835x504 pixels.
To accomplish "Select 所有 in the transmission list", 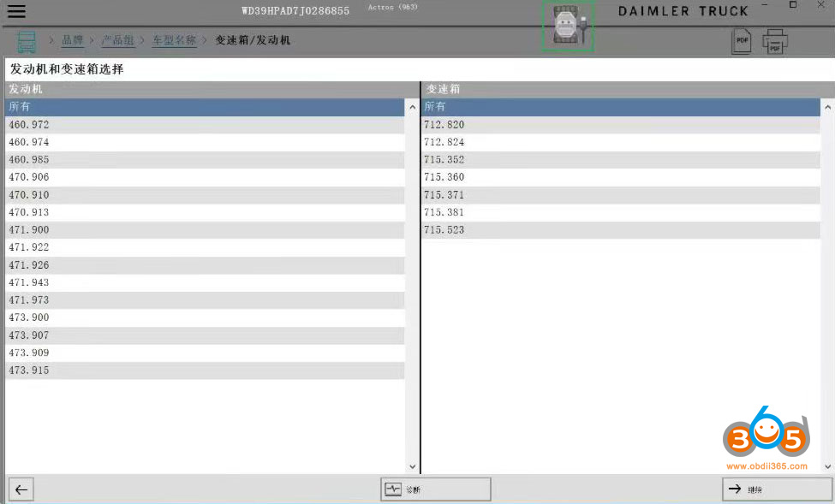I will [620, 107].
